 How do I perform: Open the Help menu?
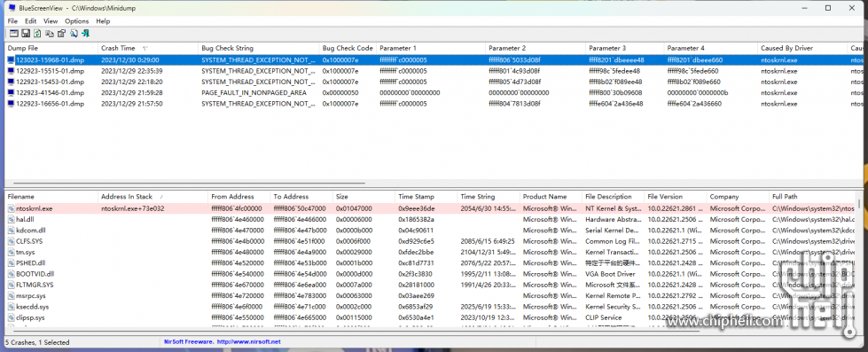click(x=103, y=21)
